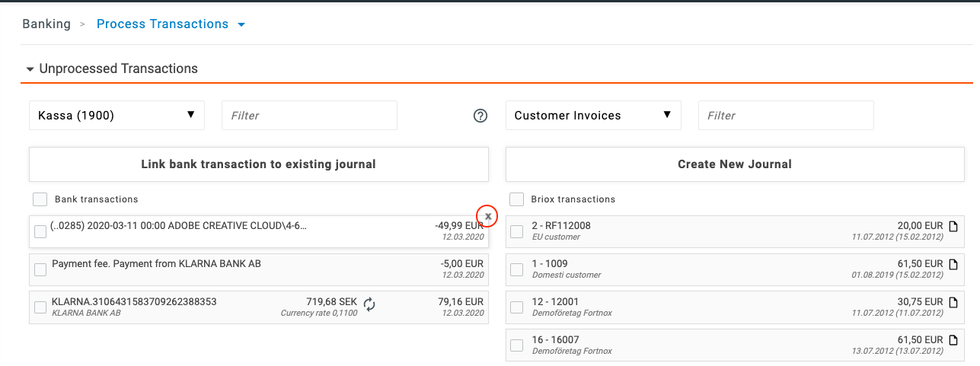Click Link bank transaction to existing journal

point(258,164)
